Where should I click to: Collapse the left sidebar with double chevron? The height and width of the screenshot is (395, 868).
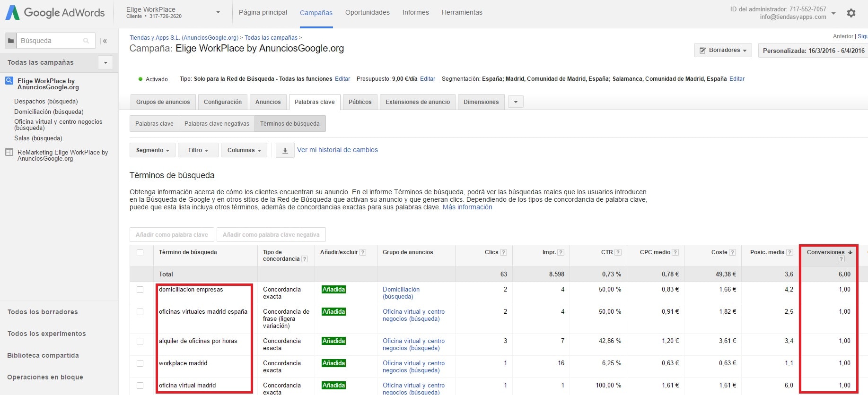tap(105, 41)
